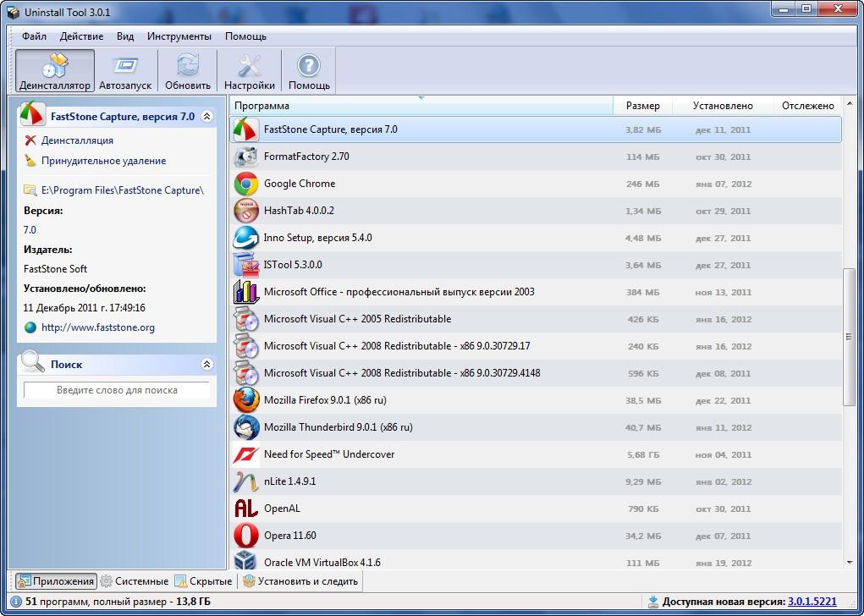Click the 3.0.1.5221 new version link

[812, 602]
